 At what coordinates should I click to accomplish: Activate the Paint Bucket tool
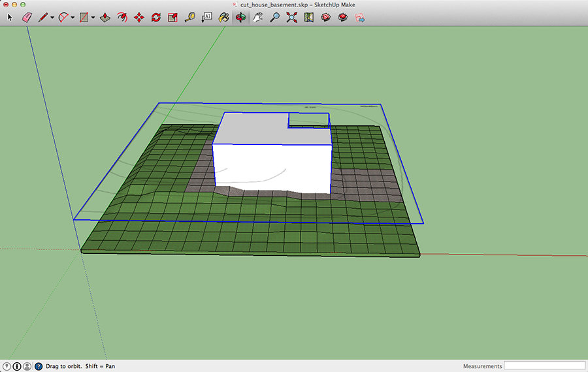coord(224,17)
